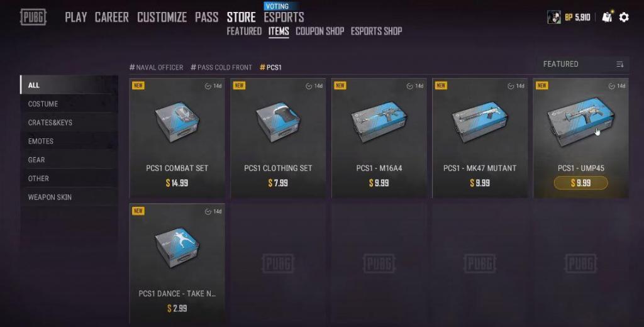Go to the Customize menu
Screen dimensions: 644x327
pyautogui.click(x=162, y=17)
